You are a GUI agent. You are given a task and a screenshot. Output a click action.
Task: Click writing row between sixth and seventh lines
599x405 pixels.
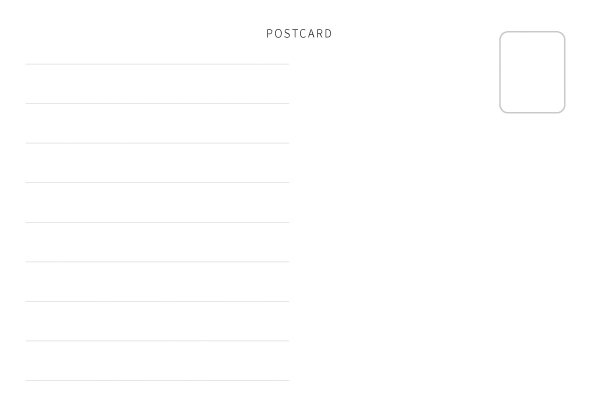(x=157, y=282)
